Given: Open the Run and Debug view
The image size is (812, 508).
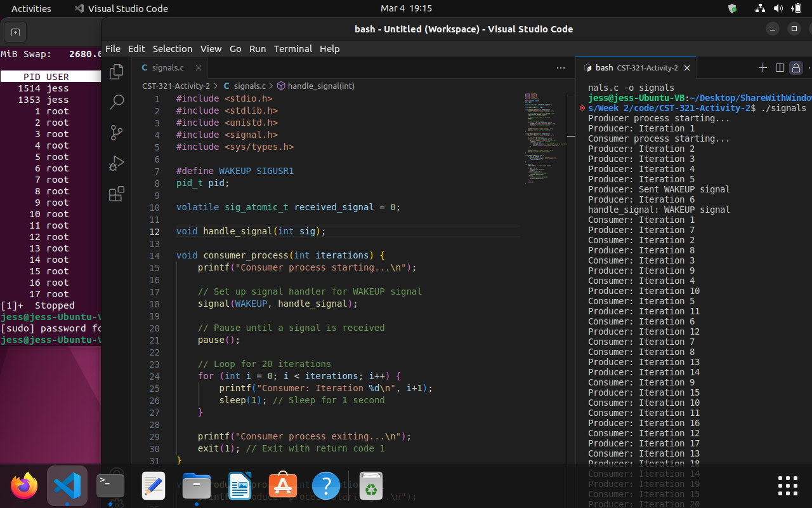Looking at the screenshot, I should 117,163.
